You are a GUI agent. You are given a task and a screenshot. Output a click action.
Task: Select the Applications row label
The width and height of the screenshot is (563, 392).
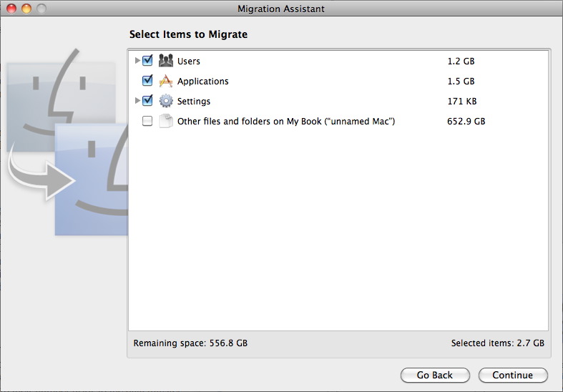tap(203, 82)
